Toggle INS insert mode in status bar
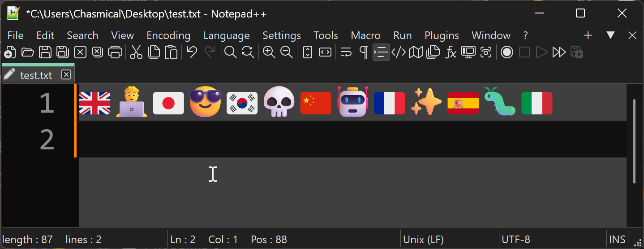Image resolution: width=644 pixels, height=249 pixels. click(618, 240)
